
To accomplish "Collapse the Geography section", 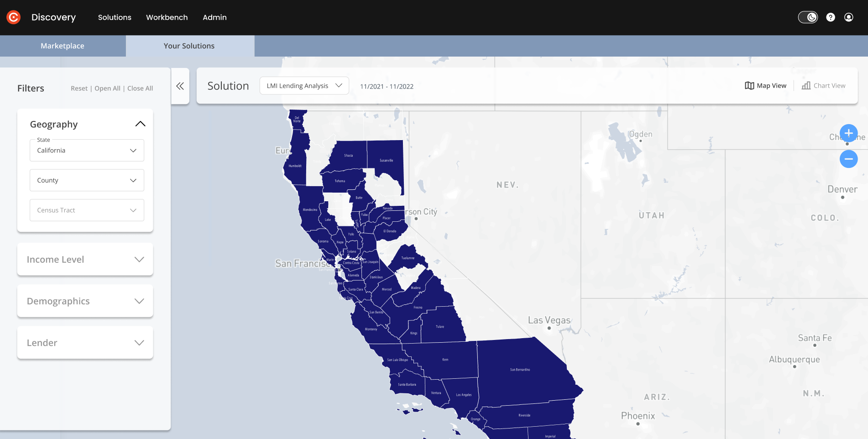I will click(x=141, y=124).
